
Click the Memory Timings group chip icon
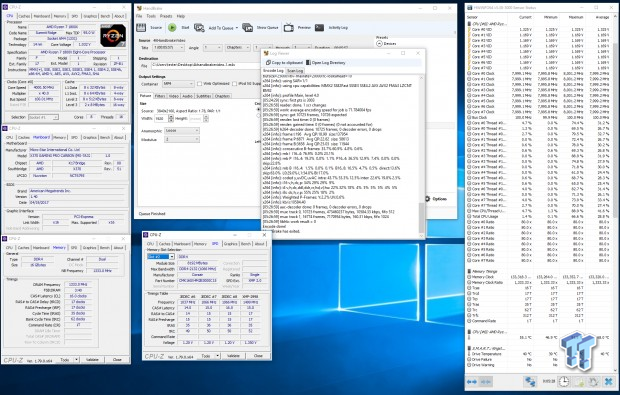pyautogui.click(x=469, y=271)
